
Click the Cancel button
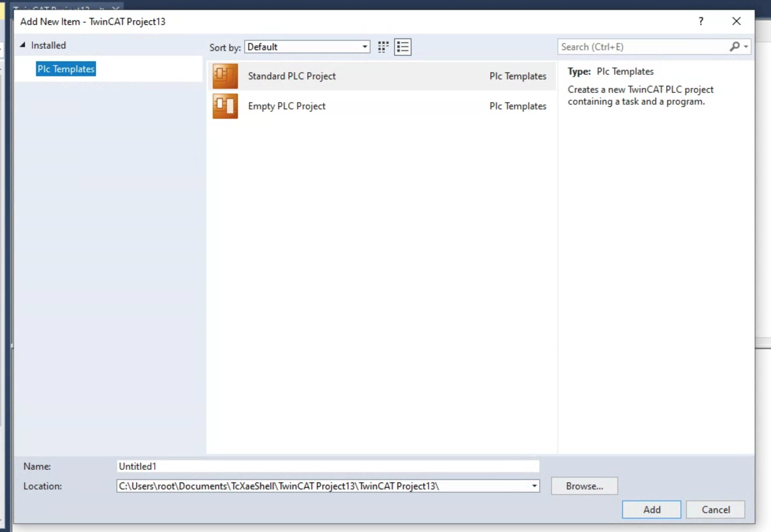point(716,509)
